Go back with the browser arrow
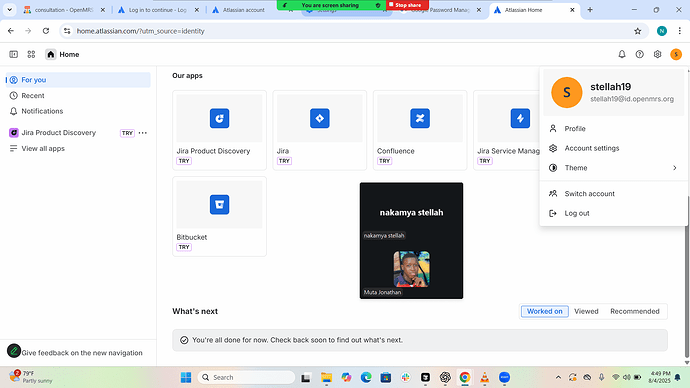Screen dimensions: 690x388 point(11,31)
